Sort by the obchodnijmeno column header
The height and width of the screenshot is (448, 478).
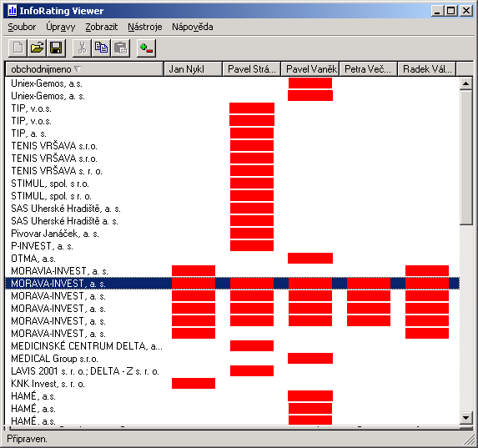(x=84, y=69)
